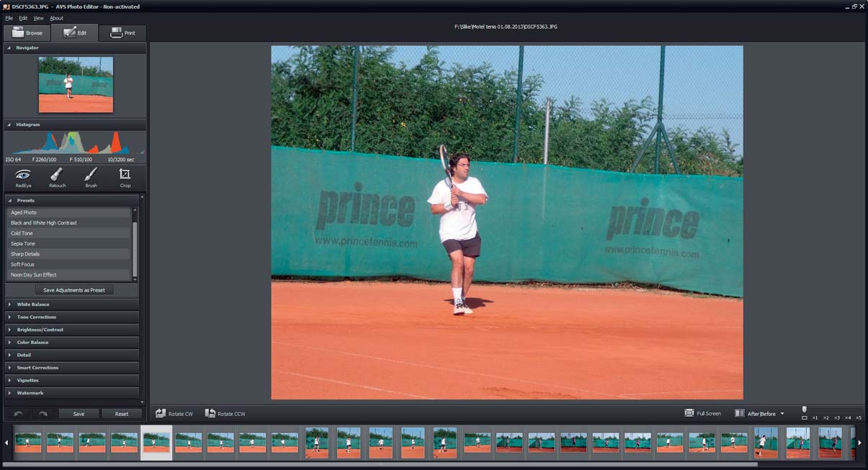
Task: Click the Presets list scroll-up arrow
Action: pyautogui.click(x=135, y=211)
